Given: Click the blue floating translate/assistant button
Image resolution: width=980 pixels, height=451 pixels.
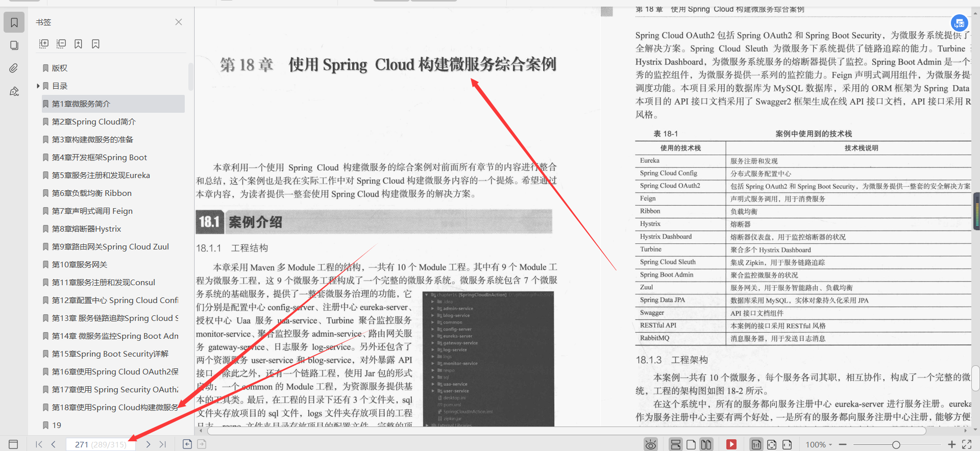Looking at the screenshot, I should coord(960,23).
